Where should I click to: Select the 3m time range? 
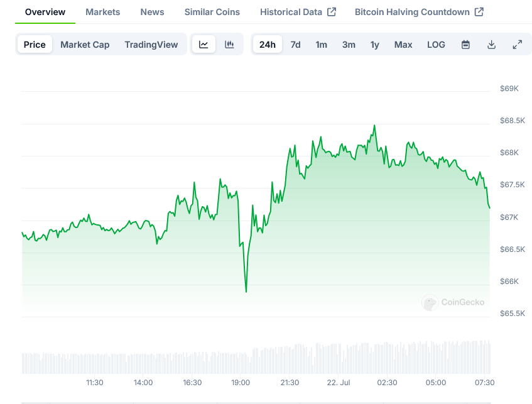tap(349, 45)
